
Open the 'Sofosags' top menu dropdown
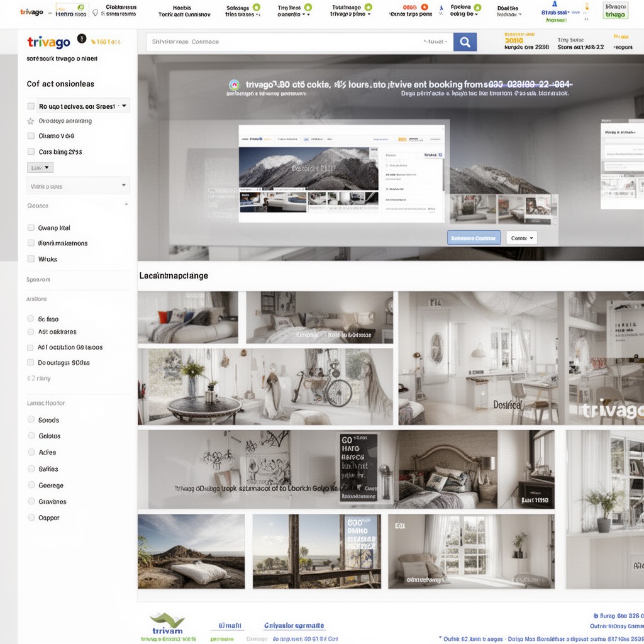coord(242,11)
